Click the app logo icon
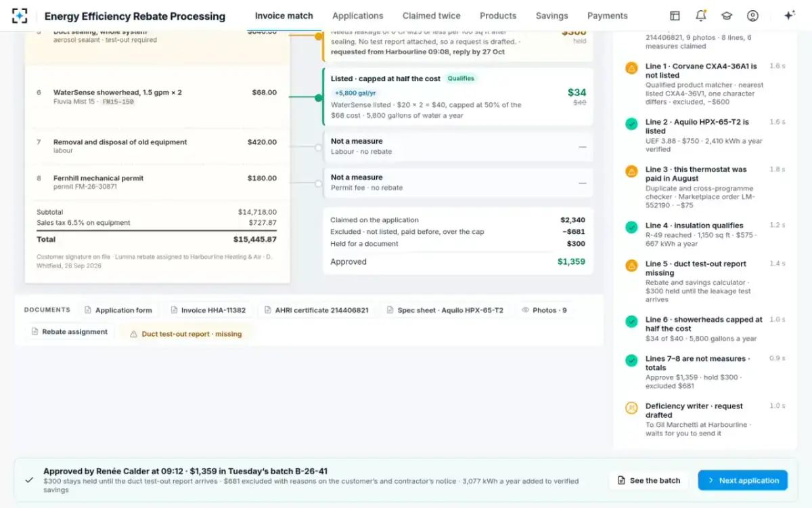Image resolution: width=812 pixels, height=508 pixels. [20, 16]
